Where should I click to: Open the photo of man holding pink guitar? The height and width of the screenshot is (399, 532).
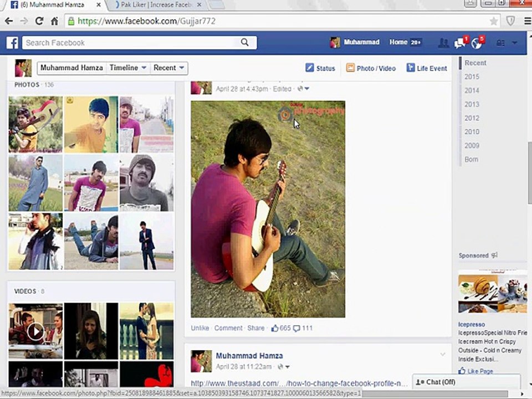point(35,125)
